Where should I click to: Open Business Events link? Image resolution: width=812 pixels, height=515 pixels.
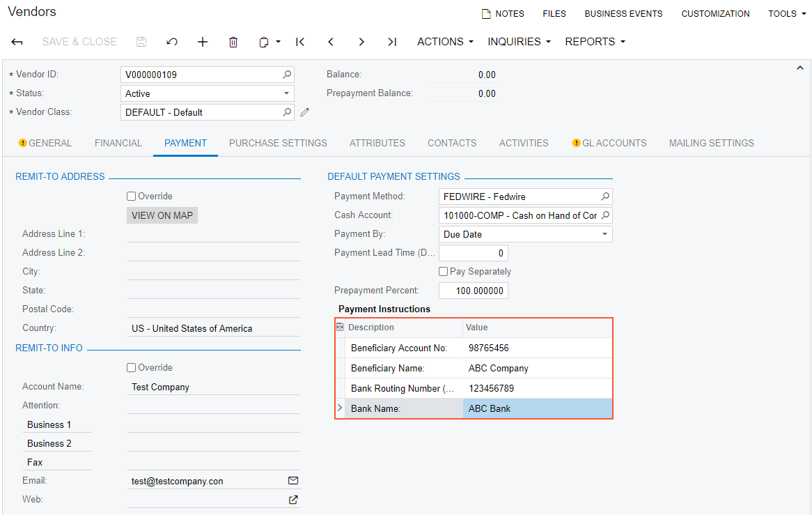point(623,14)
